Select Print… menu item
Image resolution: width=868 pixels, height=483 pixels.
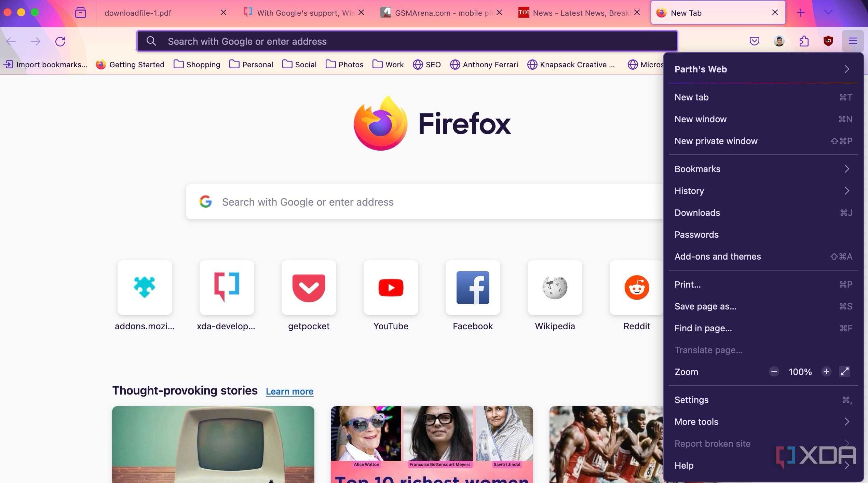tap(763, 285)
